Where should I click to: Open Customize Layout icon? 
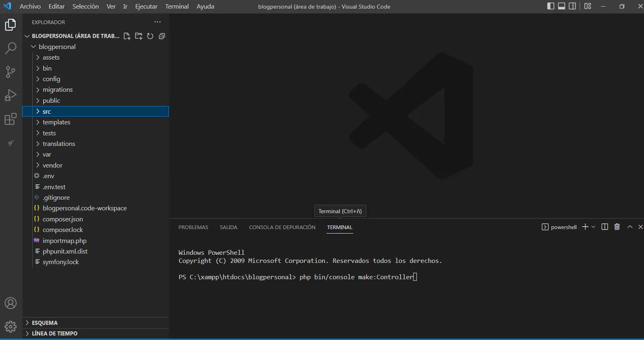(x=588, y=6)
